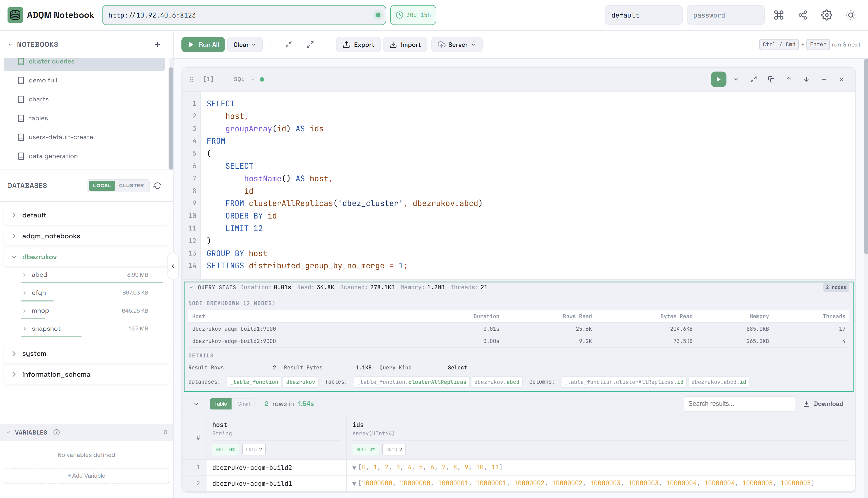Screen dimensions: 868x498
Task: Add a new variable
Action: [x=86, y=475]
